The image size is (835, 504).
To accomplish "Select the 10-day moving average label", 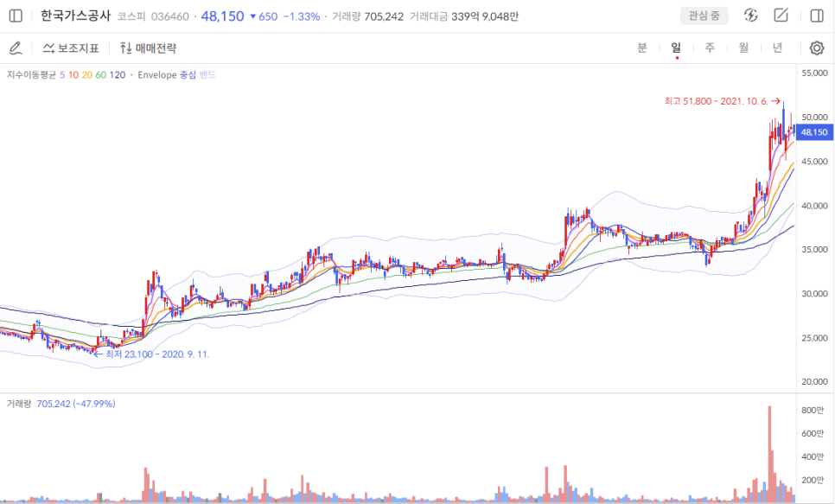I will click(x=73, y=75).
